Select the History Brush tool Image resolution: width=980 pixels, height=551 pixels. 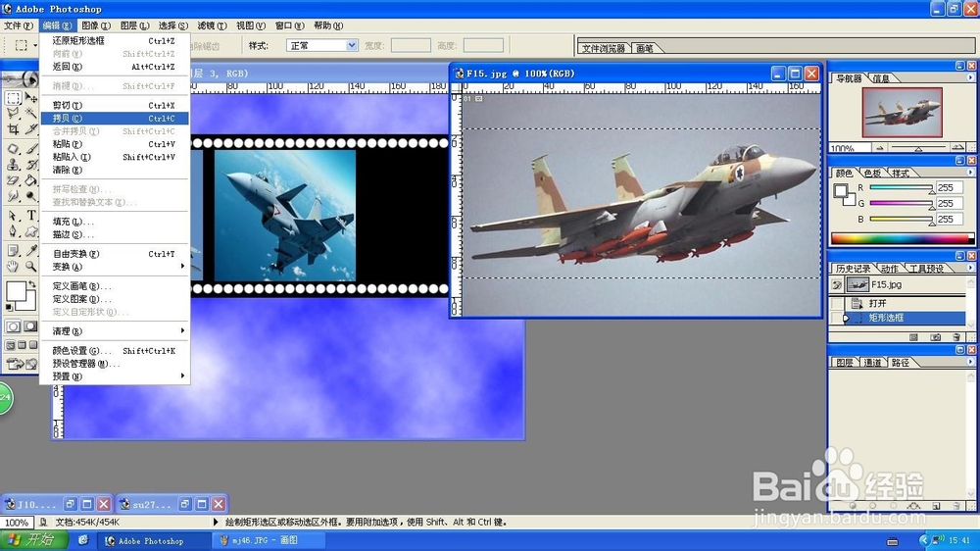pos(31,165)
